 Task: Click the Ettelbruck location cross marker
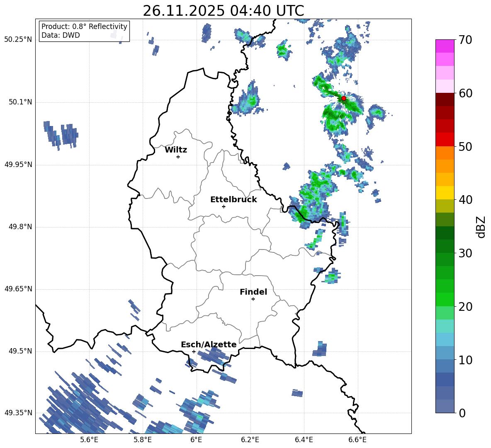point(224,206)
